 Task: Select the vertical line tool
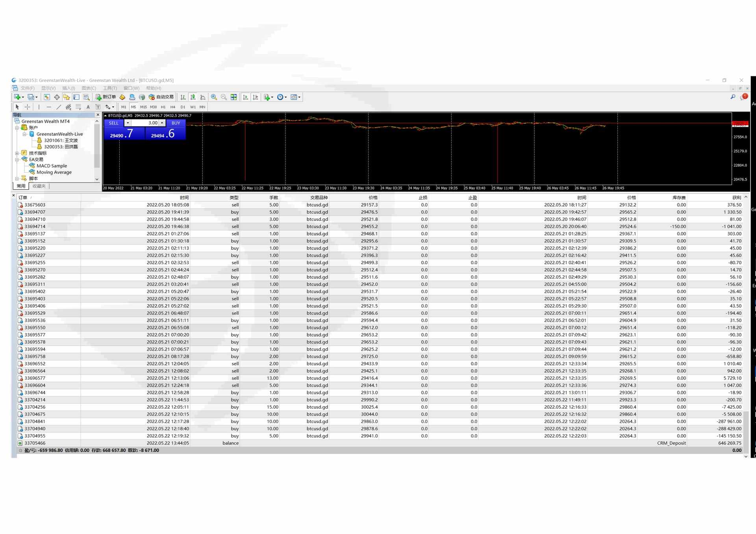[x=39, y=107]
